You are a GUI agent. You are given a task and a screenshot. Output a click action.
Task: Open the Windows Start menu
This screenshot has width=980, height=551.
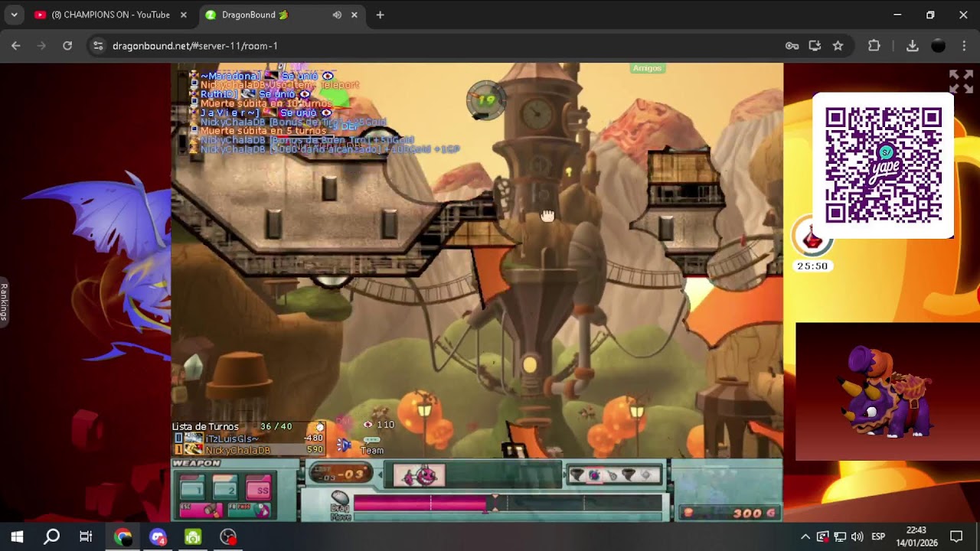(17, 536)
